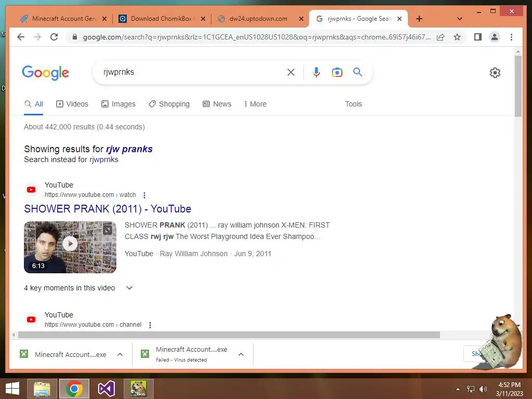Share this page from address bar
The image size is (532, 399).
441,37
